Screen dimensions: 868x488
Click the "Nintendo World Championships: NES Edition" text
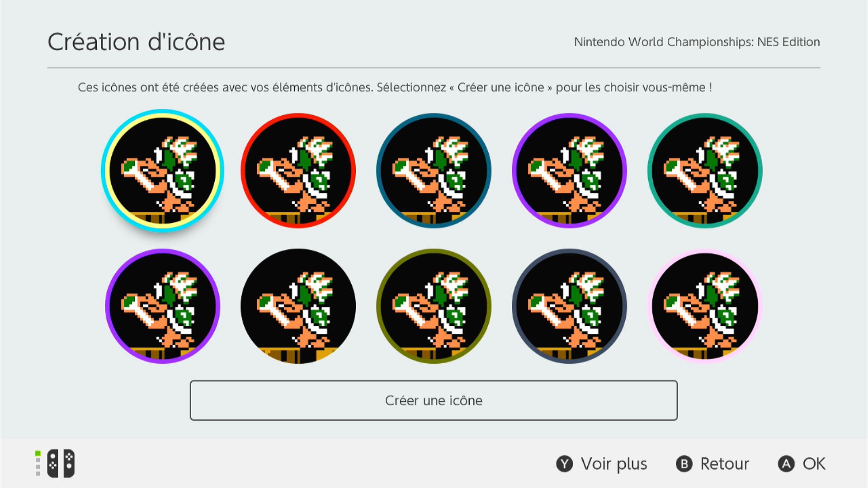(697, 42)
